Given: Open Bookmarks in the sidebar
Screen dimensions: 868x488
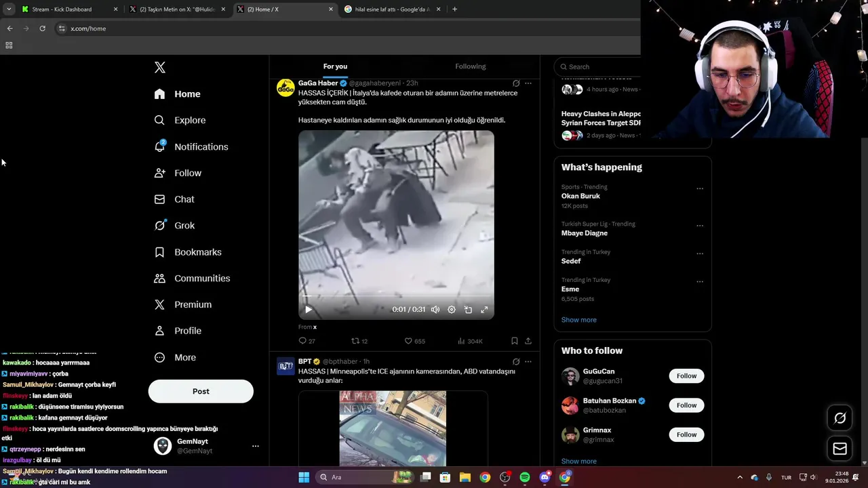Looking at the screenshot, I should click(x=188, y=252).
